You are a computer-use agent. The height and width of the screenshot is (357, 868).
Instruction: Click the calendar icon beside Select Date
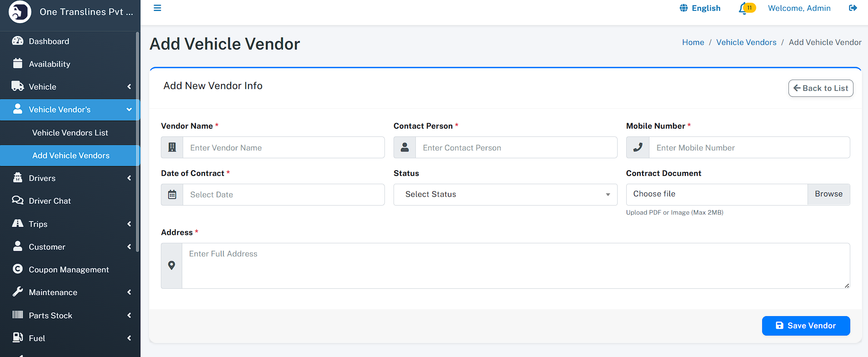[172, 195]
